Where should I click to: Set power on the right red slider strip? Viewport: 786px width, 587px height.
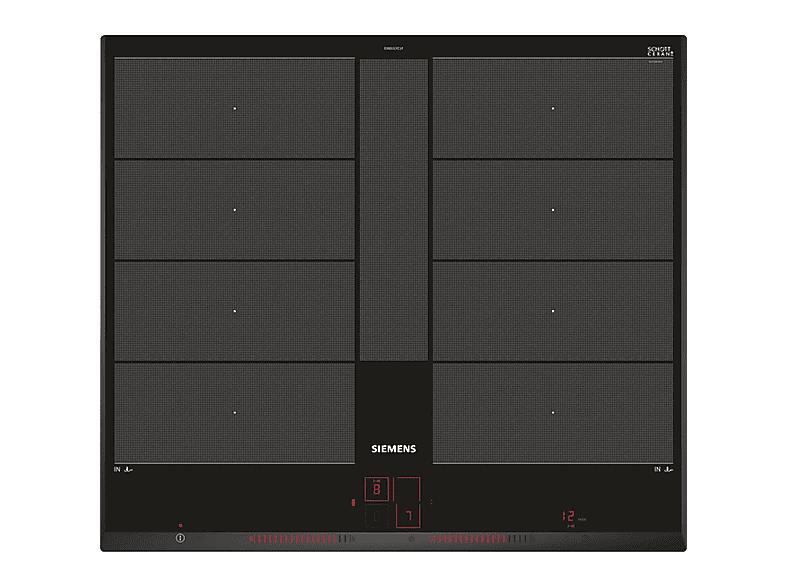[x=482, y=539]
